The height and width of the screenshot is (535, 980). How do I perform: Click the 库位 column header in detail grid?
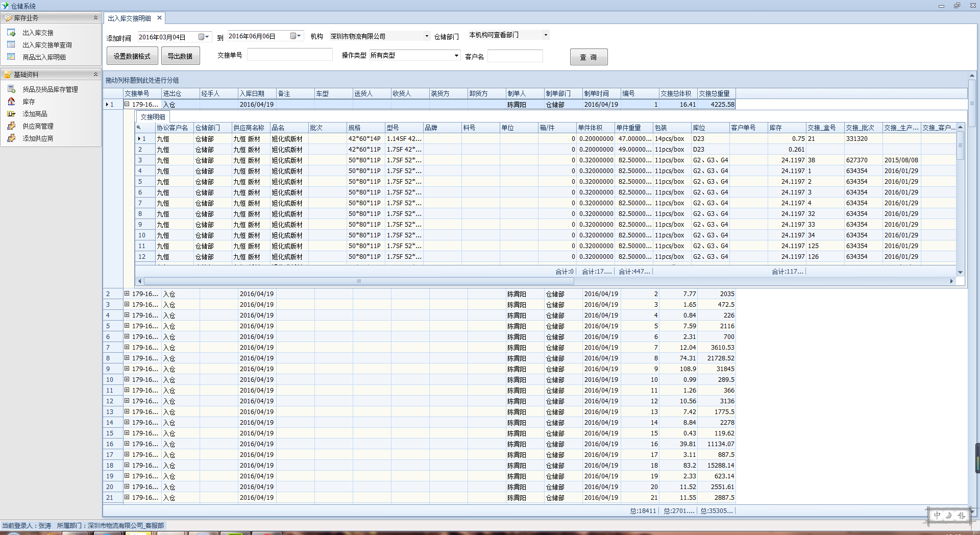click(x=710, y=128)
